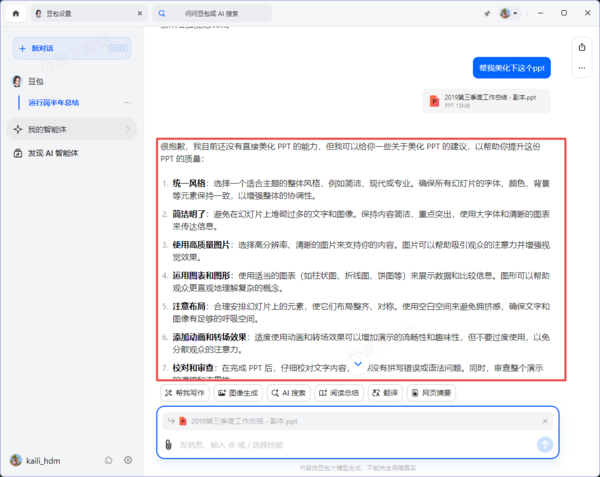Expand 我的智能体 with its chevron
Image resolution: width=600 pixels, height=477 pixels.
[128, 129]
